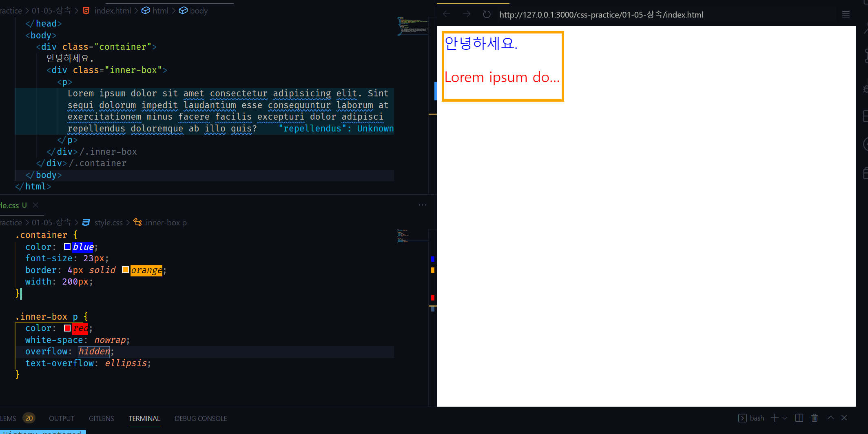Image resolution: width=868 pixels, height=434 pixels.
Task: Click the nowrap value in white-space
Action: coord(110,340)
